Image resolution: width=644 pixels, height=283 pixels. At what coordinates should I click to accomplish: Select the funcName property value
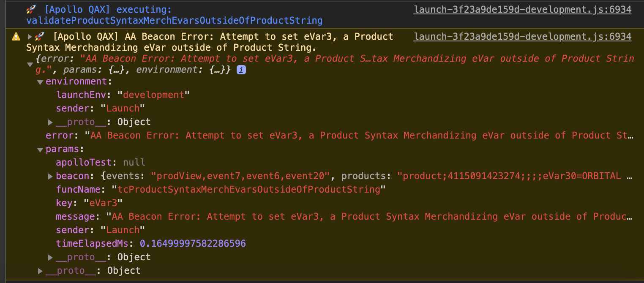pyautogui.click(x=249, y=189)
